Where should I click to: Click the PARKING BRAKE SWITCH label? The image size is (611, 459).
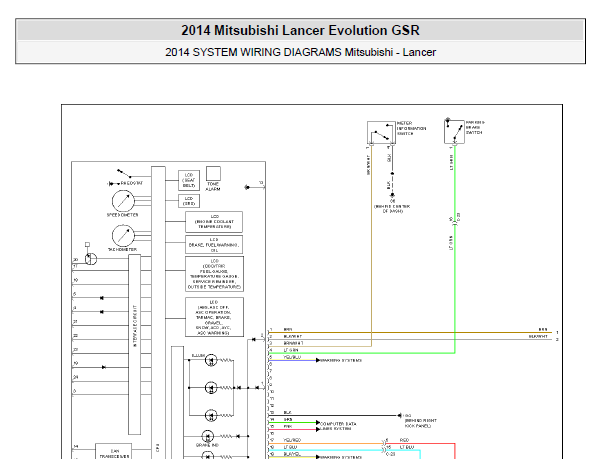coord(475,127)
